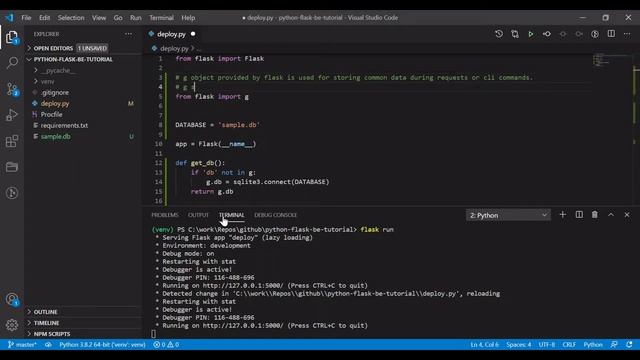Expand the venv folder

(47, 81)
